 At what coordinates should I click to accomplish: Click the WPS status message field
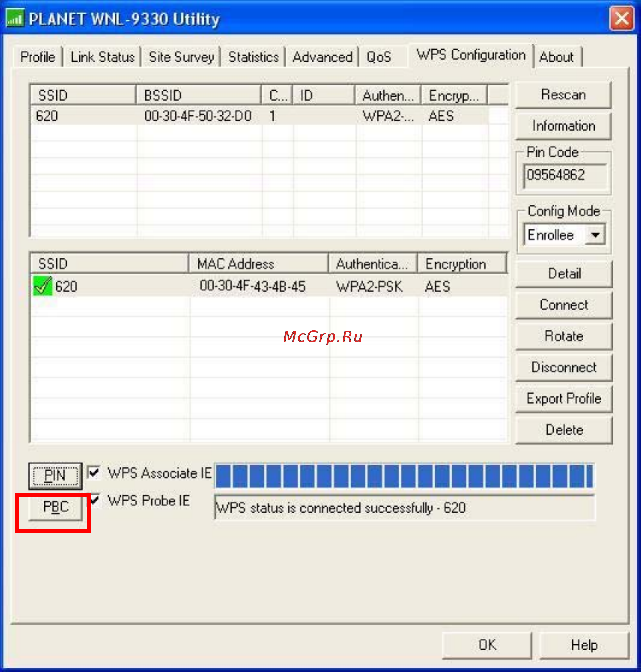coord(405,508)
